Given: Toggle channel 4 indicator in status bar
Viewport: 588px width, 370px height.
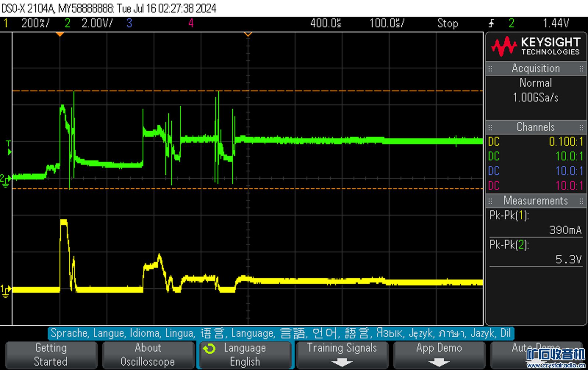Looking at the screenshot, I should (x=191, y=24).
